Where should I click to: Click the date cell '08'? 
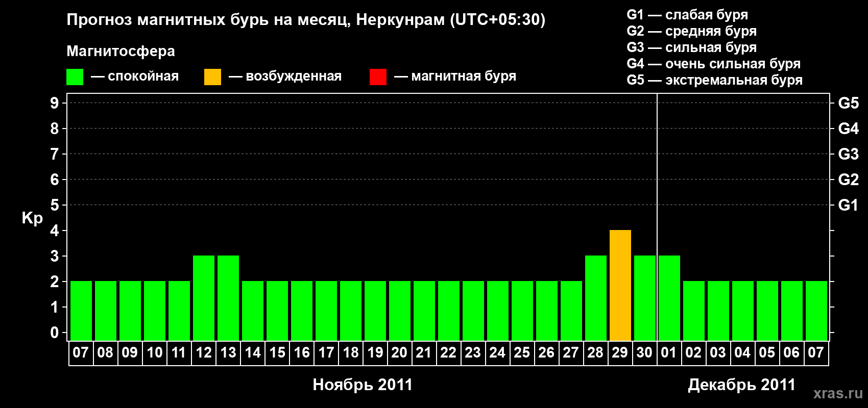click(x=106, y=353)
